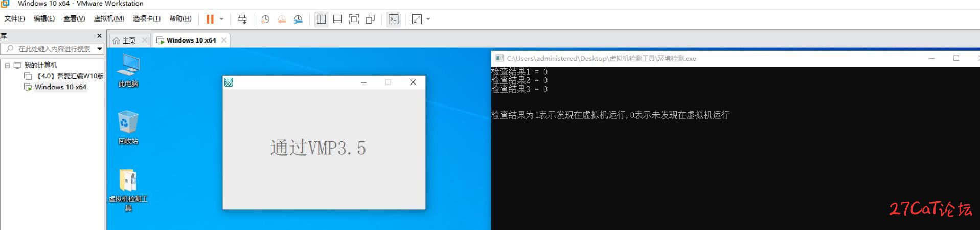Select the 【4.0】吾爱汇编W10版 virtual machine

[x=70, y=76]
